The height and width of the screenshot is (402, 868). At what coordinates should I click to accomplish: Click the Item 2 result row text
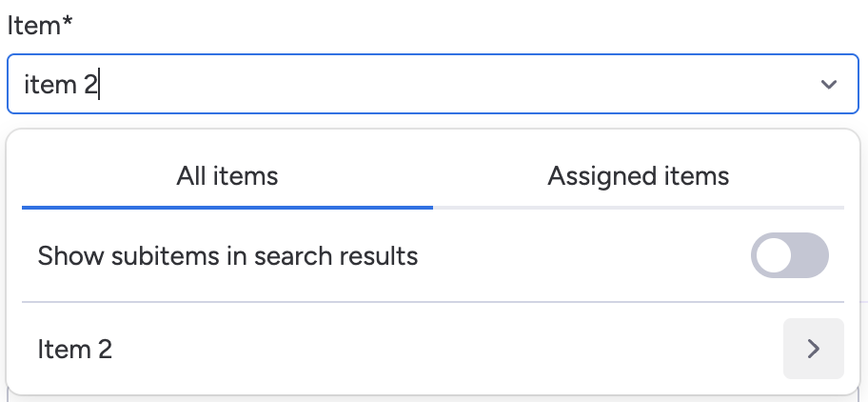[75, 350]
